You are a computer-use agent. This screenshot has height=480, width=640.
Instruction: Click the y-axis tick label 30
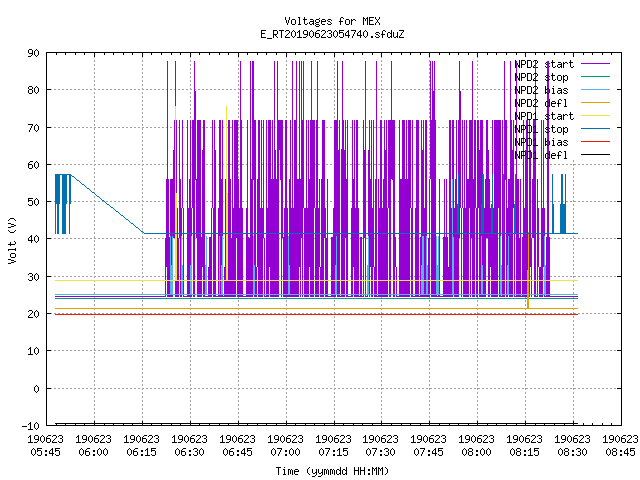tap(33, 277)
